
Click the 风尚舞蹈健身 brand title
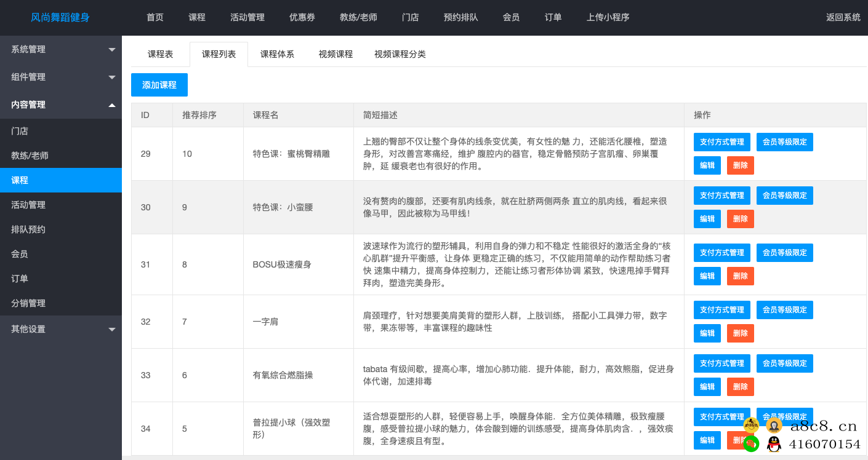pos(60,17)
